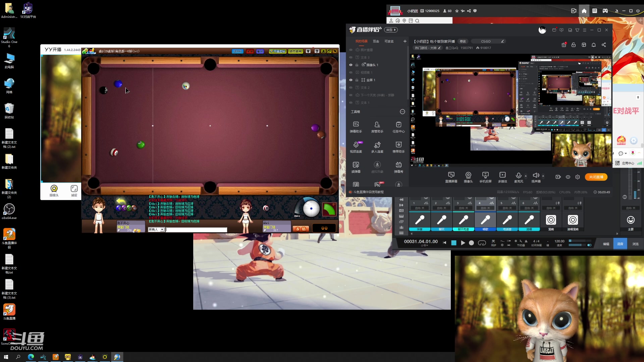644x362 pixels.
Task: Hide the 摄像头 1 source layer
Action: [351, 65]
